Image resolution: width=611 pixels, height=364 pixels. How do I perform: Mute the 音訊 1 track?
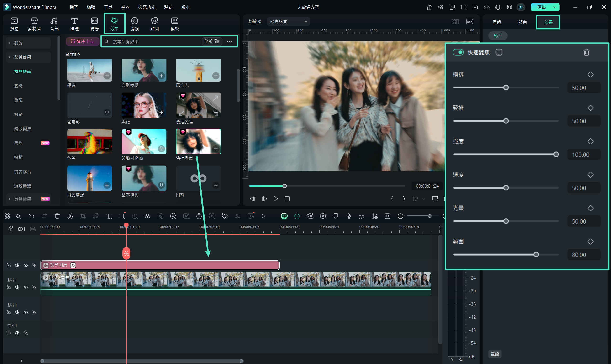tap(17, 333)
